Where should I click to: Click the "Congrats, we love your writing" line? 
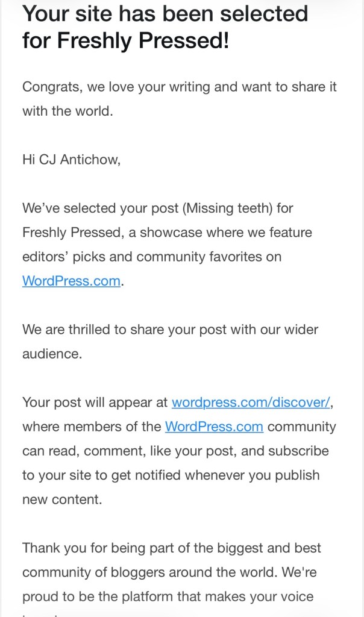point(179,87)
